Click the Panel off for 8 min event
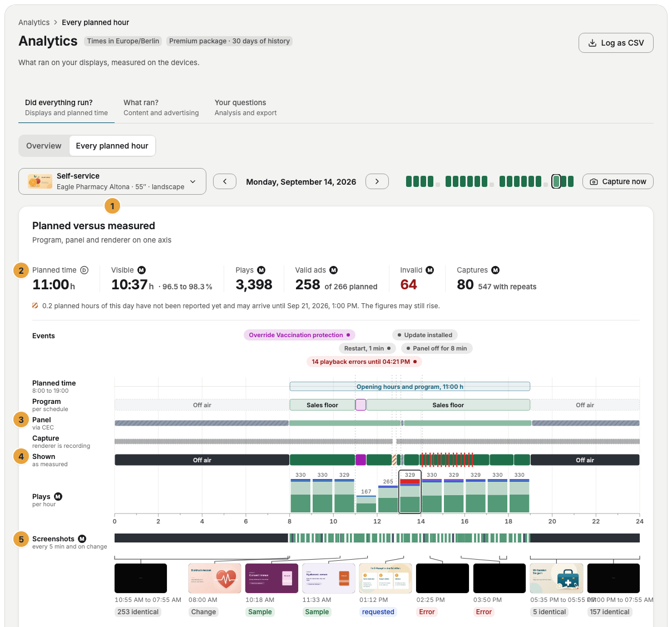Image resolution: width=672 pixels, height=627 pixels. click(x=437, y=348)
